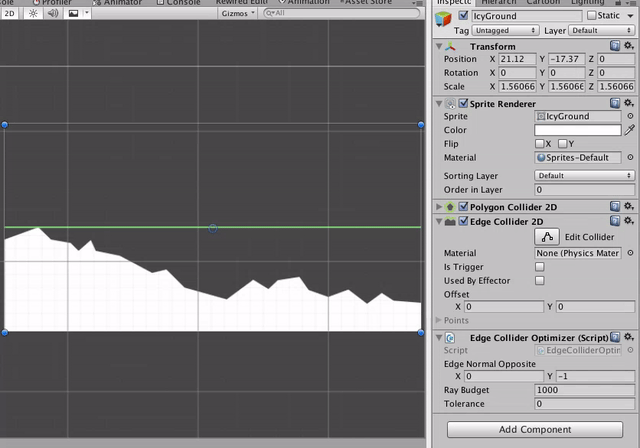Open the Static dropdown arrow

tap(630, 16)
